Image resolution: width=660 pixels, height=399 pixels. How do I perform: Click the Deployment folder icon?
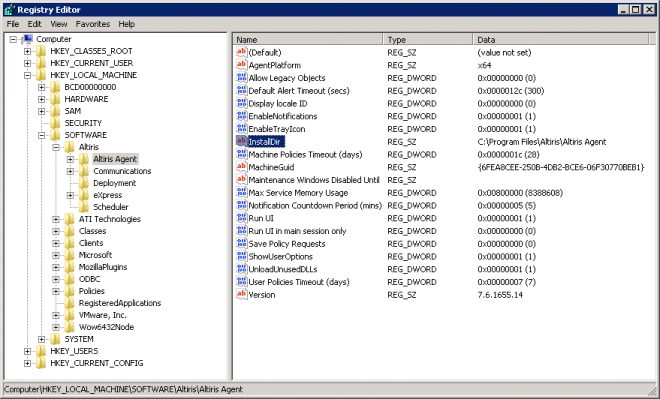[84, 183]
